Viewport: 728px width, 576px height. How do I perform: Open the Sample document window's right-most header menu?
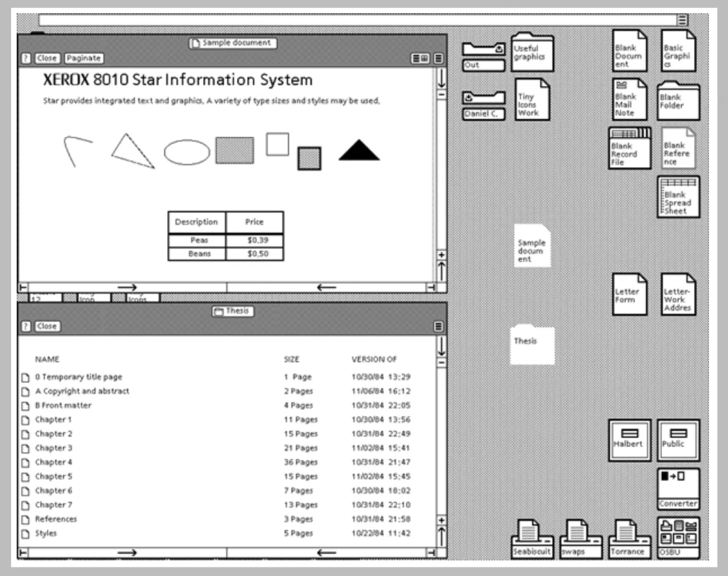point(439,59)
